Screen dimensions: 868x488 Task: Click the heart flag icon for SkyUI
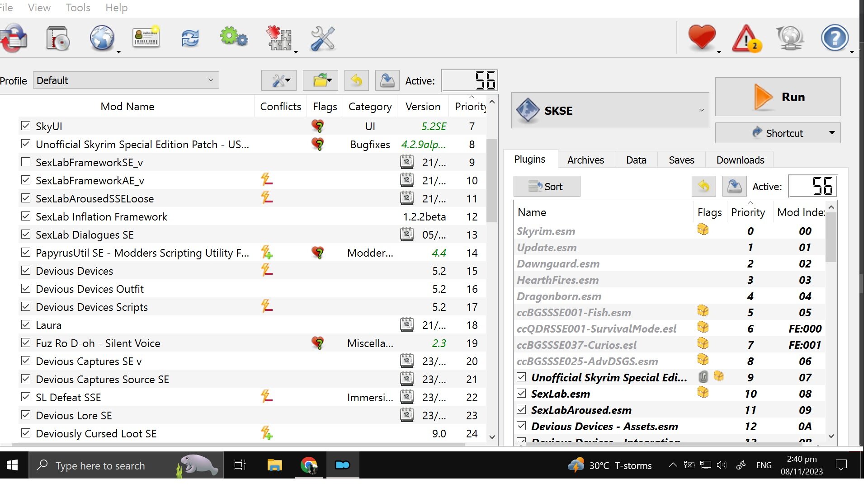pyautogui.click(x=318, y=126)
